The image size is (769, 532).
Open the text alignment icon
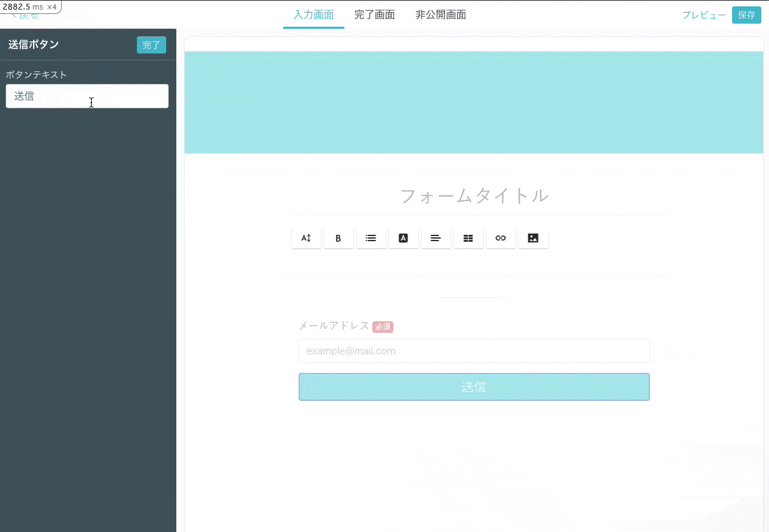coord(436,238)
